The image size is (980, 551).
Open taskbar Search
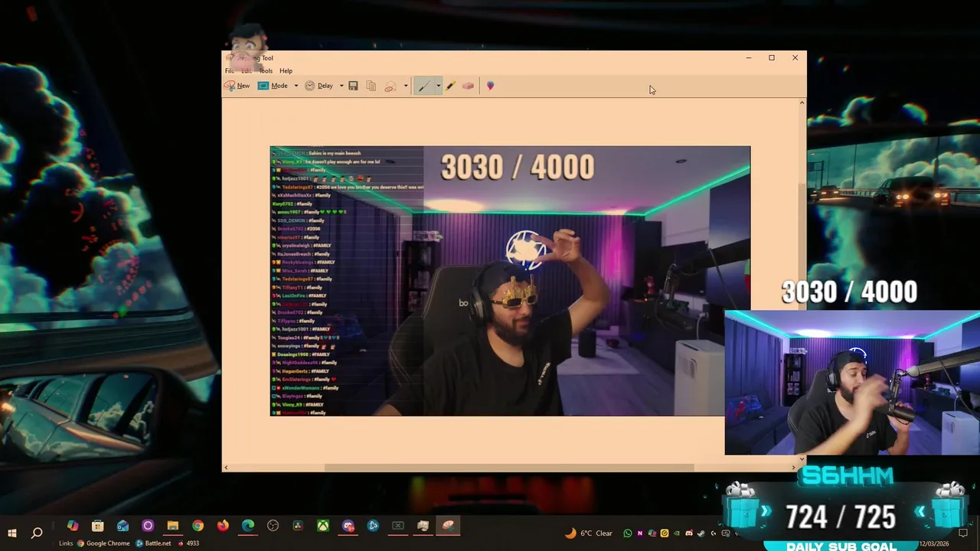coord(36,533)
